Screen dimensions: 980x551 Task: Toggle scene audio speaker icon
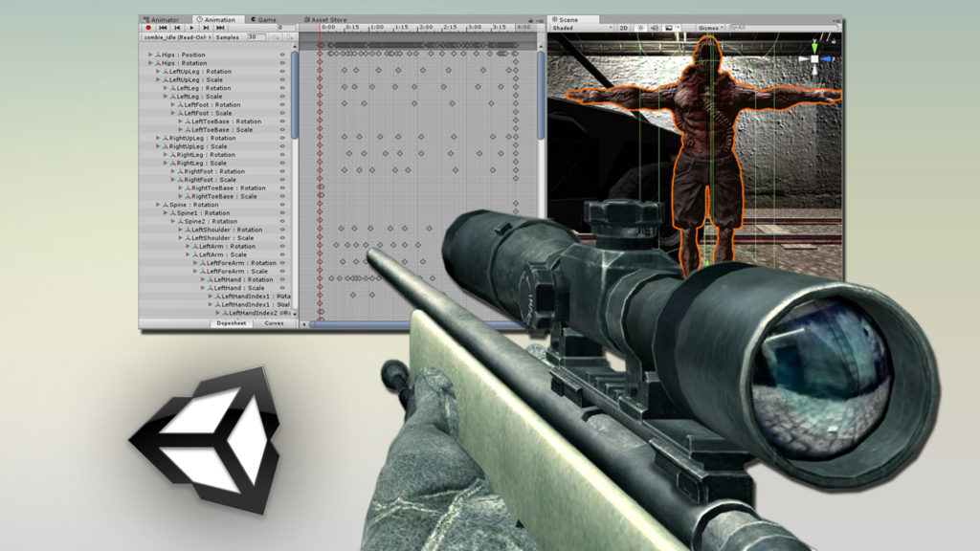click(655, 28)
